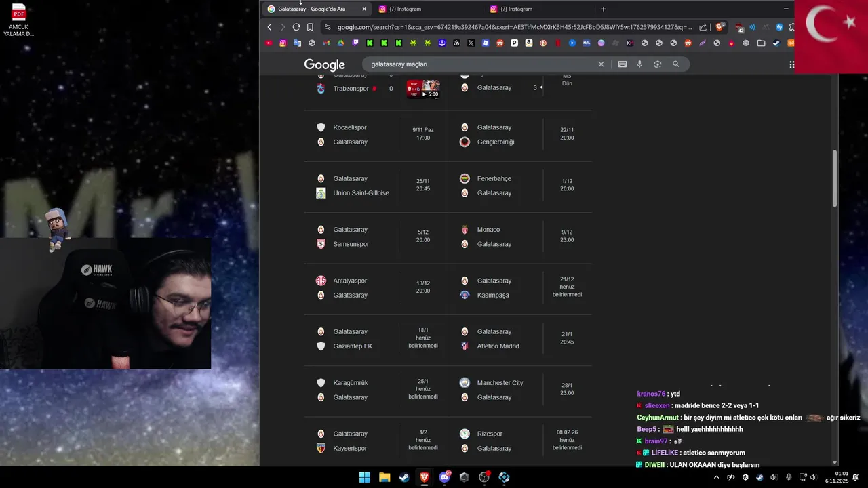Show hidden system tray icons
This screenshot has width=868, height=488.
pyautogui.click(x=716, y=477)
